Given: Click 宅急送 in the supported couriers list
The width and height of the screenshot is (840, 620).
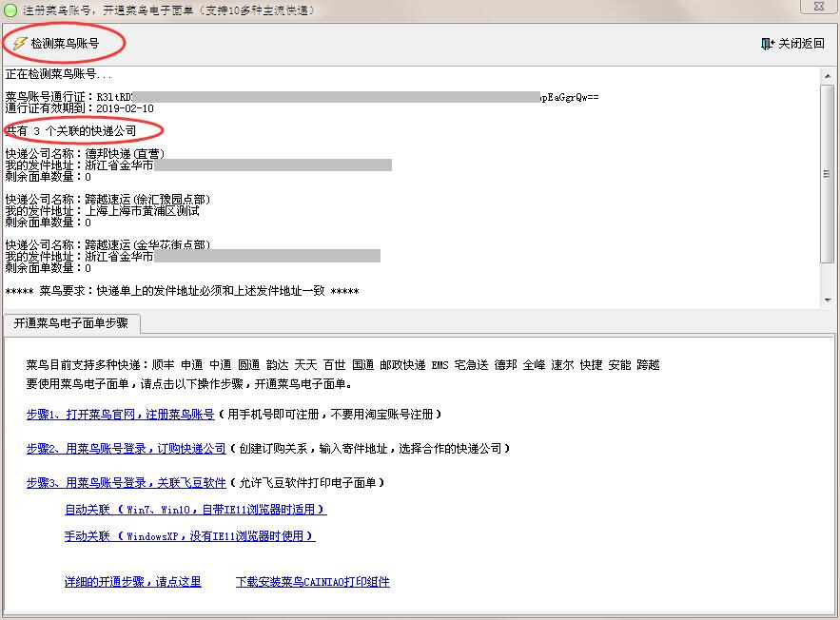Looking at the screenshot, I should point(472,365).
